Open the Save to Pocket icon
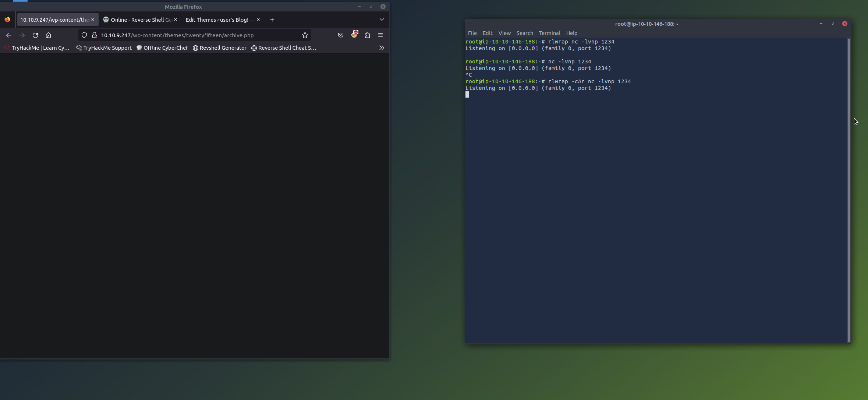The width and height of the screenshot is (868, 400). pos(341,35)
